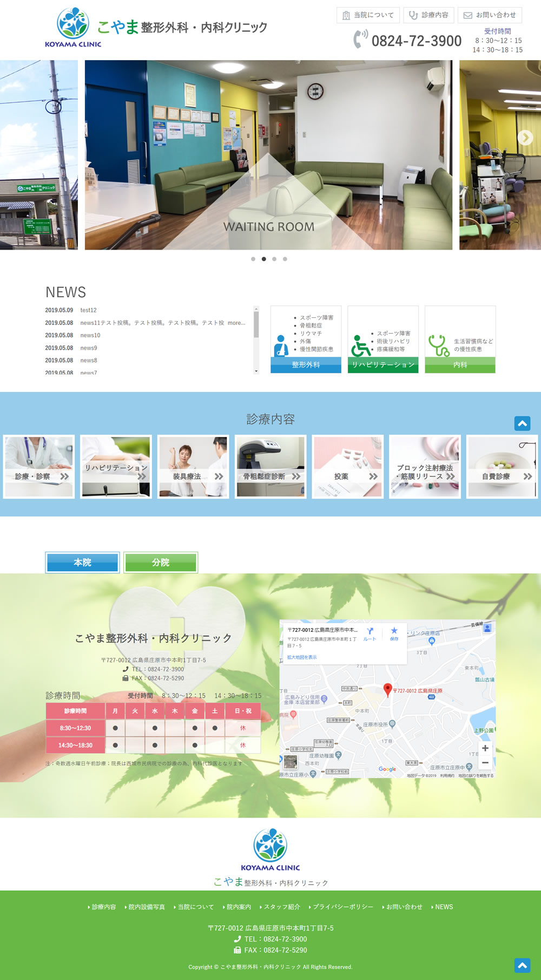The height and width of the screenshot is (980, 541).
Task: Show larger map via 拡大地図を表示
Action: point(302,657)
